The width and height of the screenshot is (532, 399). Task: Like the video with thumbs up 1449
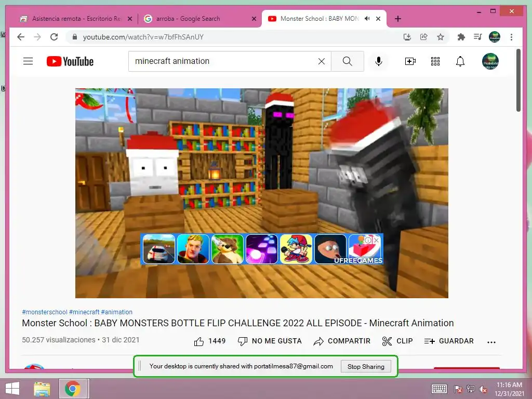click(209, 341)
